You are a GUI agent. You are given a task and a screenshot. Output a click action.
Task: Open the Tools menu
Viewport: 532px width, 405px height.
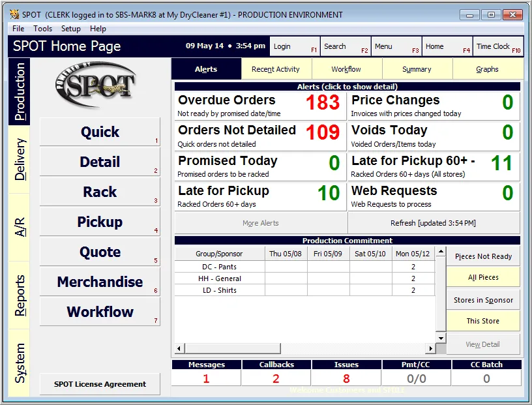click(x=43, y=29)
